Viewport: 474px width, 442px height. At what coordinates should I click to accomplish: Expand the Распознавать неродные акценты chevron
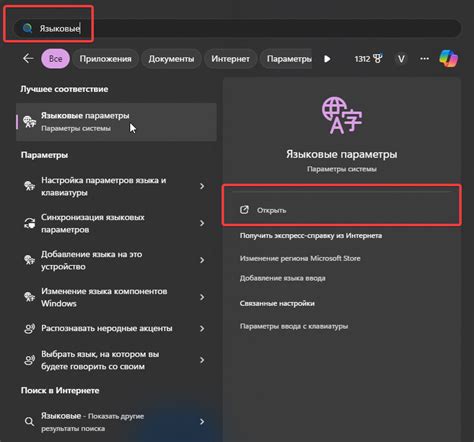point(202,329)
